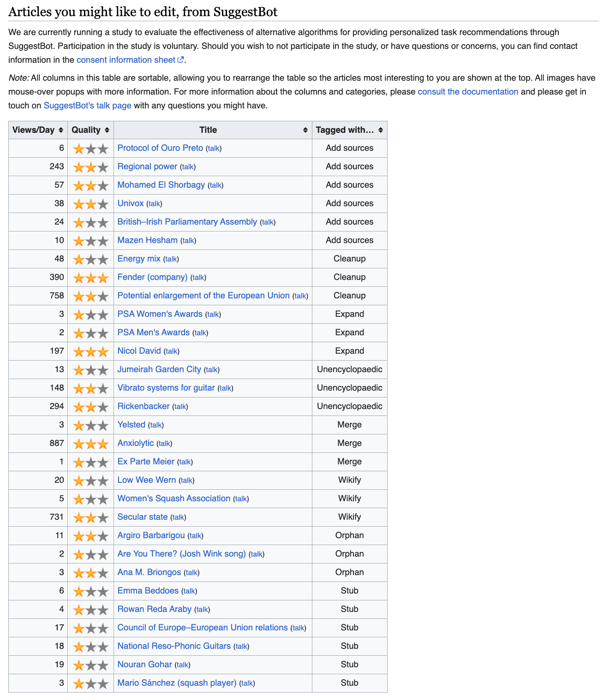610x700 pixels.
Task: Click quality stars in Anxiolytic row
Action: (91, 444)
